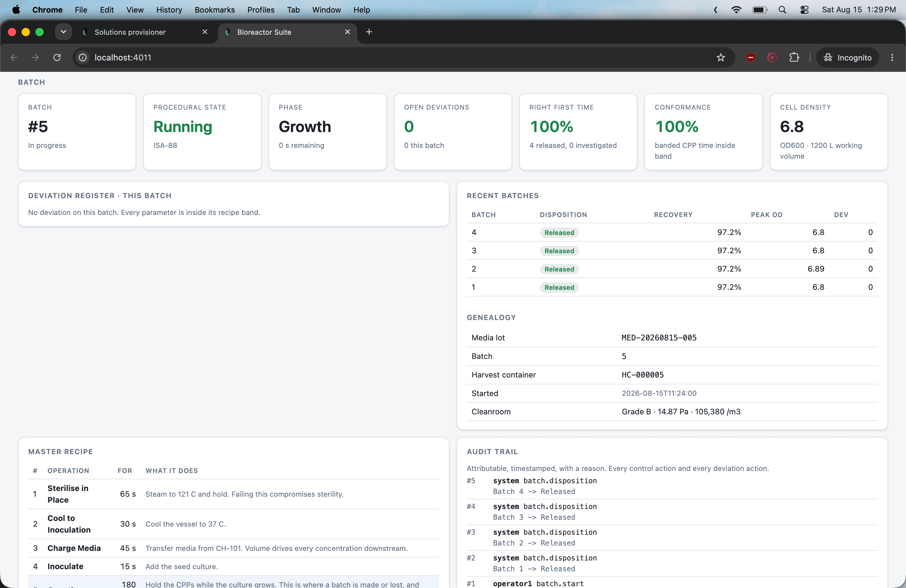The height and width of the screenshot is (588, 906).
Task: Click the Cool to Inoculation operation
Action: click(x=69, y=524)
